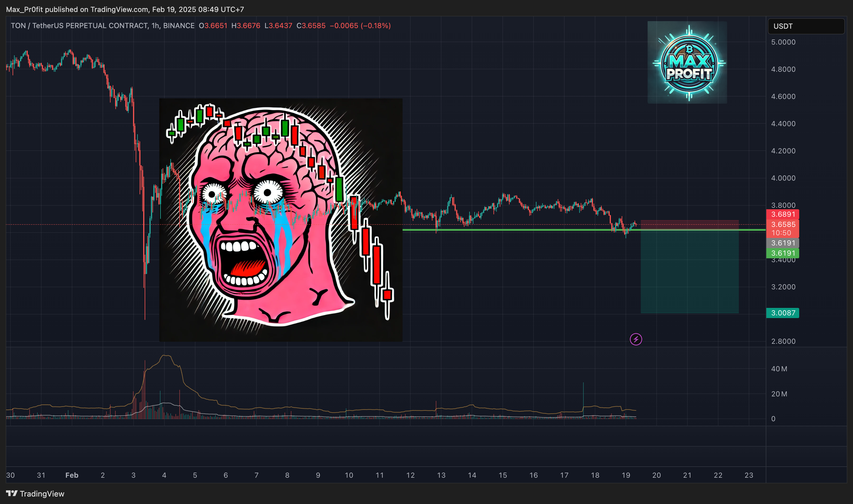This screenshot has width=853, height=504.
Task: Click the change value −0.0065 (−0.18%)
Action: 360,25
